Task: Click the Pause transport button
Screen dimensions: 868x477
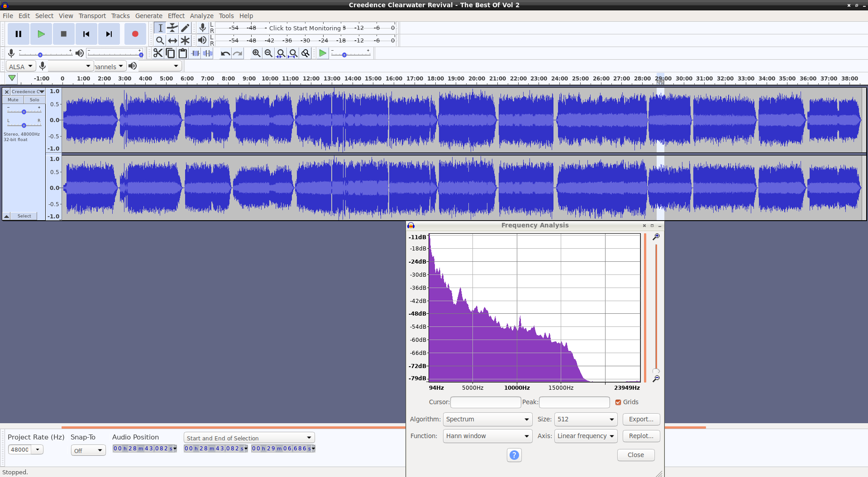Action: click(x=19, y=34)
